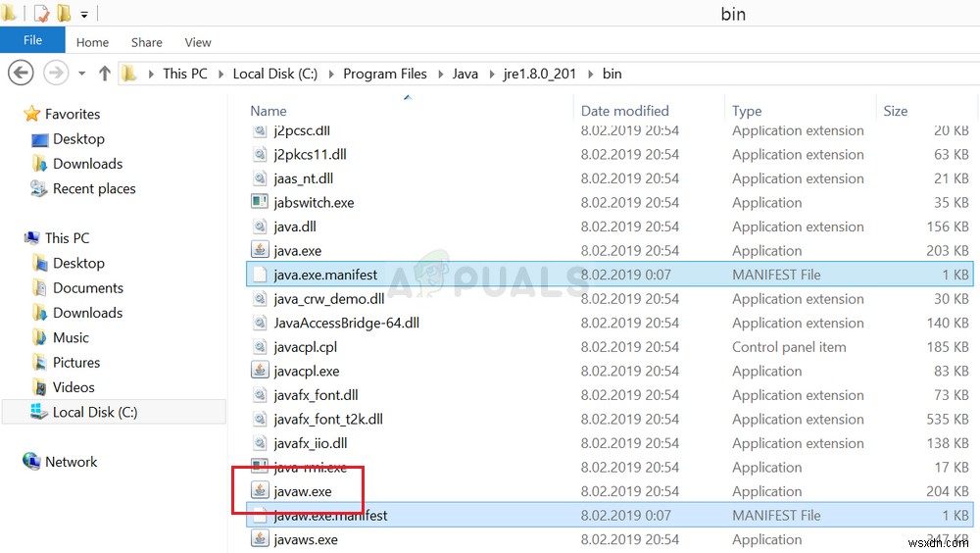The height and width of the screenshot is (553, 980).
Task: Expand chevron after Java breadcrumb
Action: (x=491, y=75)
